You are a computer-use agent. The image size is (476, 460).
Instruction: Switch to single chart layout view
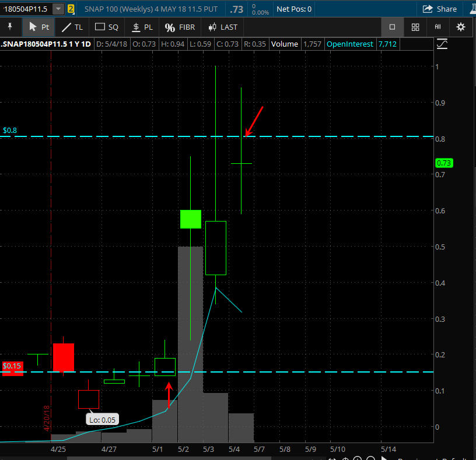click(x=392, y=27)
